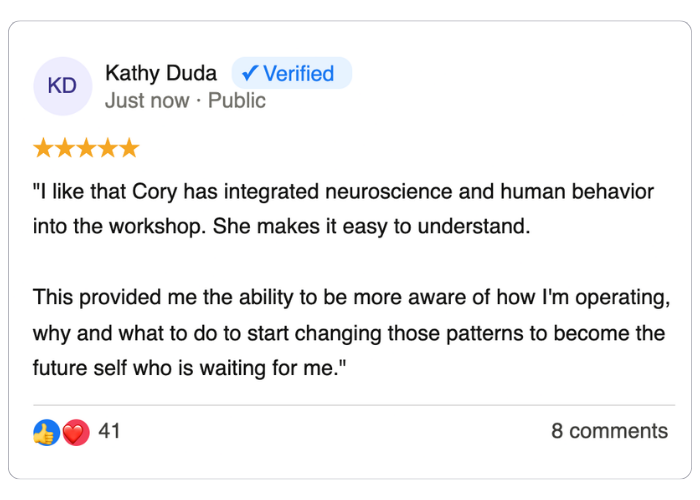The image size is (700, 500).
Task: Select the second gold star
Action: (x=64, y=149)
